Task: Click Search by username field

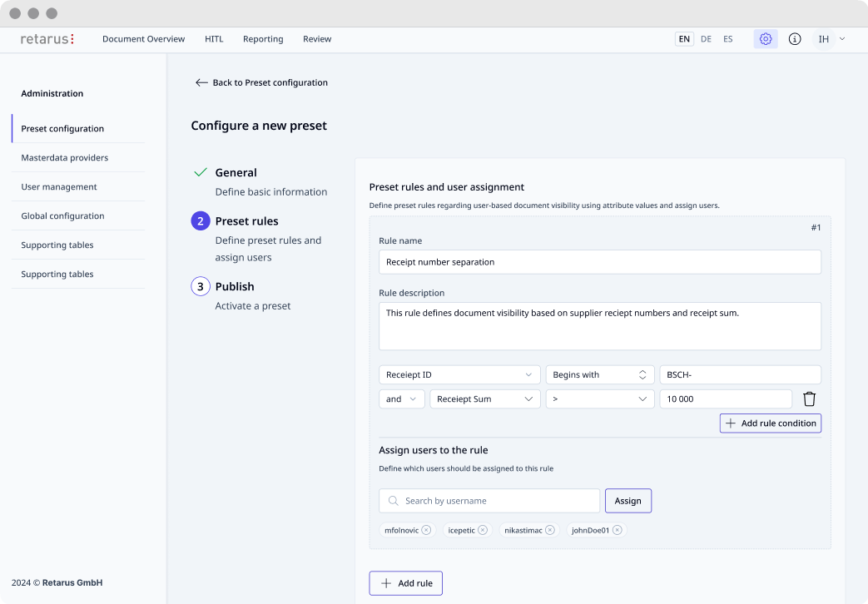Action: point(489,501)
